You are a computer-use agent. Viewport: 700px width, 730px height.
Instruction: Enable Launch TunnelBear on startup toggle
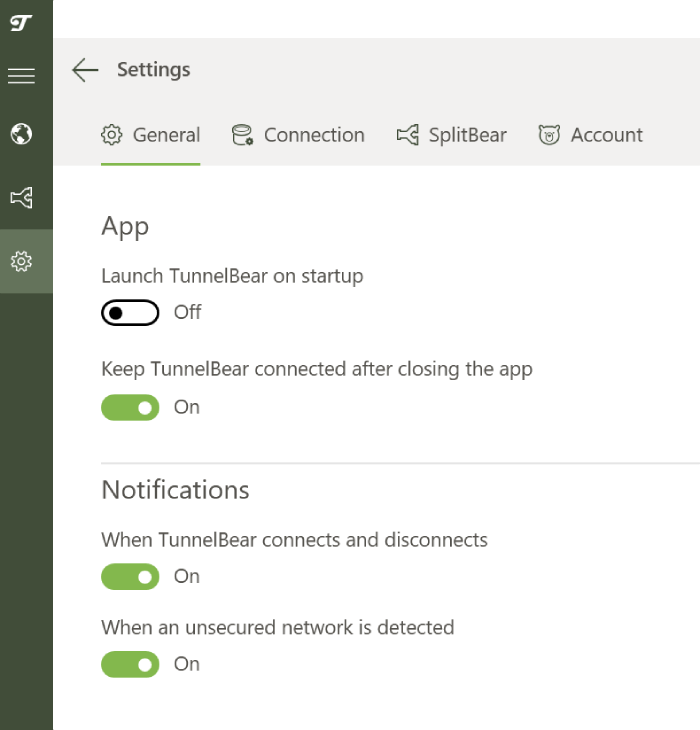click(x=130, y=313)
